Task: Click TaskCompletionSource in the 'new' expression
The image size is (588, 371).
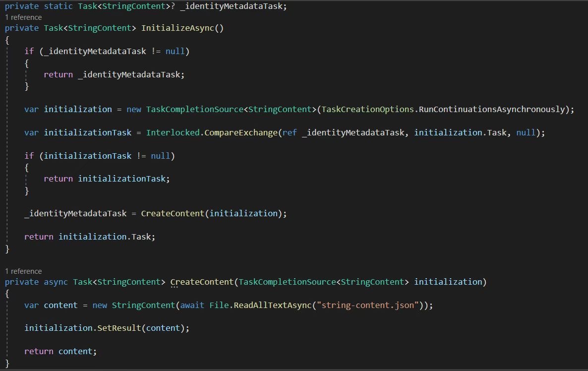Action: coord(195,110)
